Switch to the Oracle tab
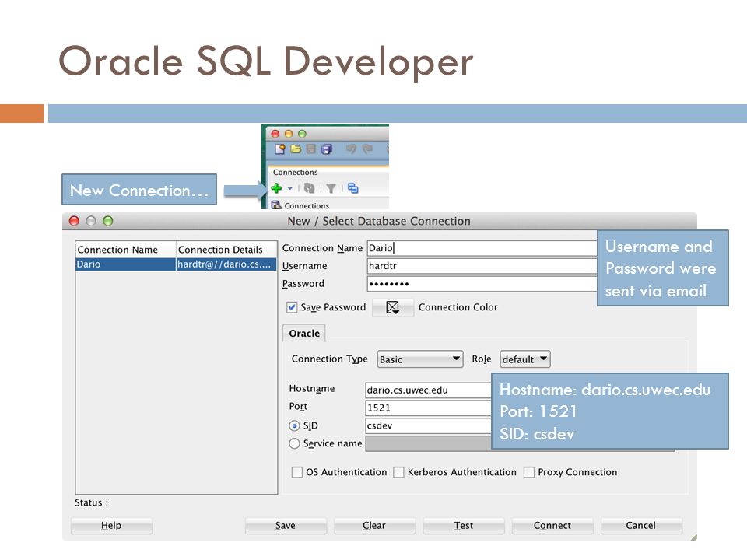Image resolution: width=747 pixels, height=560 pixels. tap(304, 334)
